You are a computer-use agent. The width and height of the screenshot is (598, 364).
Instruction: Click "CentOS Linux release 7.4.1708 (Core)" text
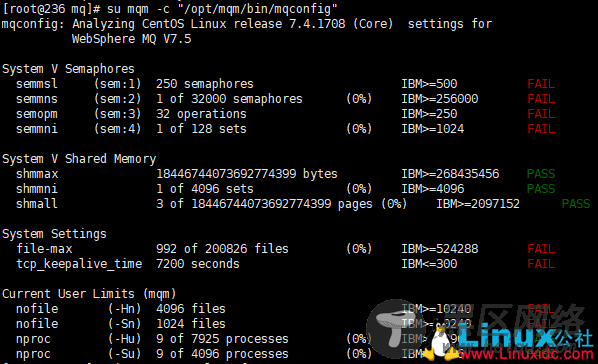click(268, 24)
